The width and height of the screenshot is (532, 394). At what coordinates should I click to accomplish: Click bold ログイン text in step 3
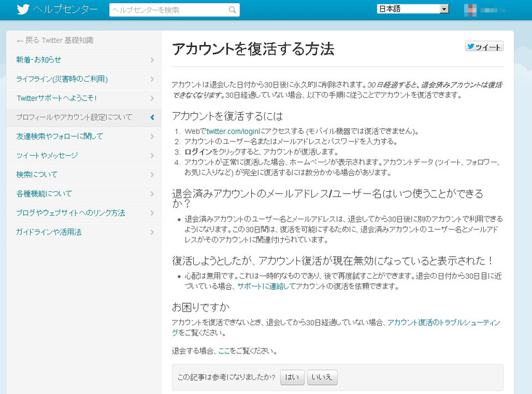[198, 152]
